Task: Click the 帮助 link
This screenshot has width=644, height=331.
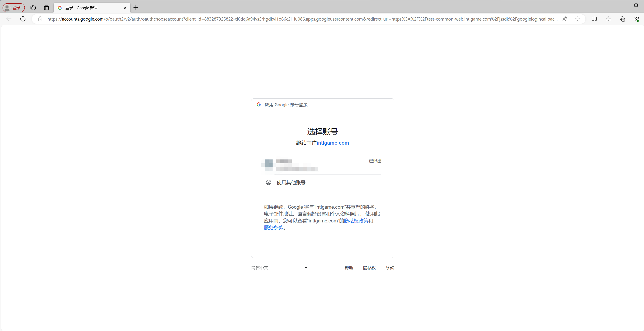Action: coord(349,268)
